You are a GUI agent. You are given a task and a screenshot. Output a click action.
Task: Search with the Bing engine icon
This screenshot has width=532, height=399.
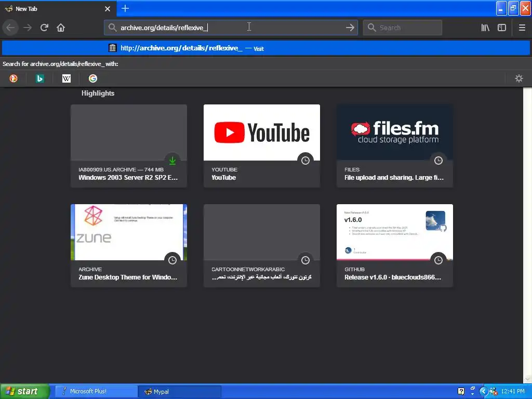click(39, 78)
